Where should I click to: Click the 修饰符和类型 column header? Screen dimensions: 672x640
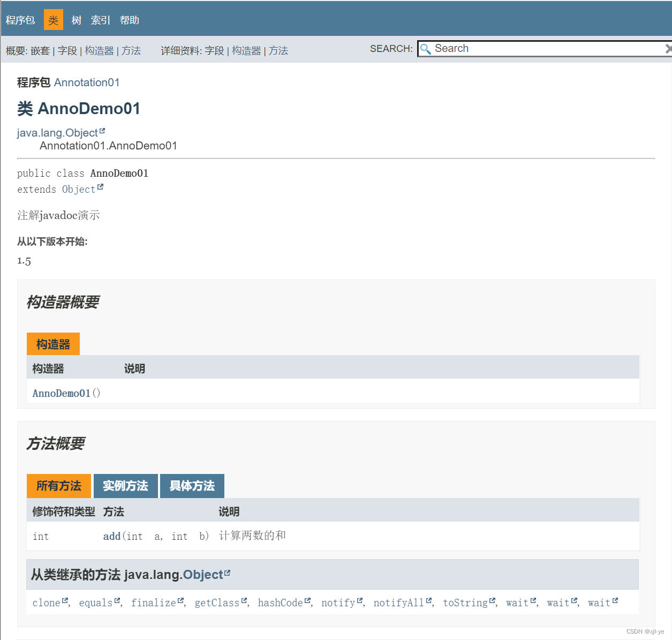tap(64, 511)
